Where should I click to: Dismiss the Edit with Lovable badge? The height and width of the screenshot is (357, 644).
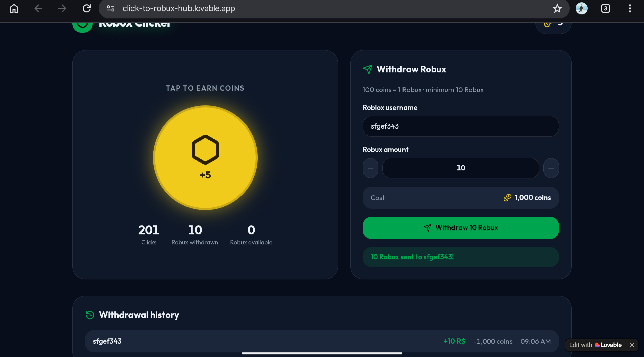632,345
